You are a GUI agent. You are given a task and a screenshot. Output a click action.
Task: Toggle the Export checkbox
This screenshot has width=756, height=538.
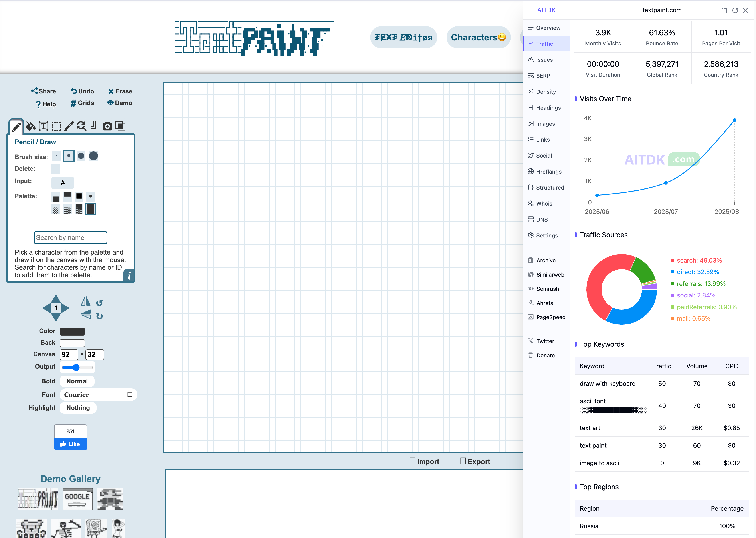[463, 461]
